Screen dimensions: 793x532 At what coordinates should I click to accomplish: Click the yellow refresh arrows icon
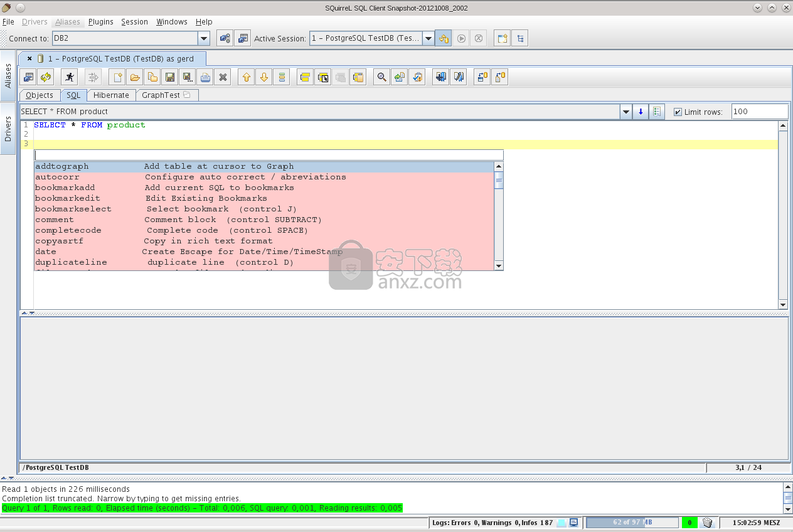pos(46,77)
